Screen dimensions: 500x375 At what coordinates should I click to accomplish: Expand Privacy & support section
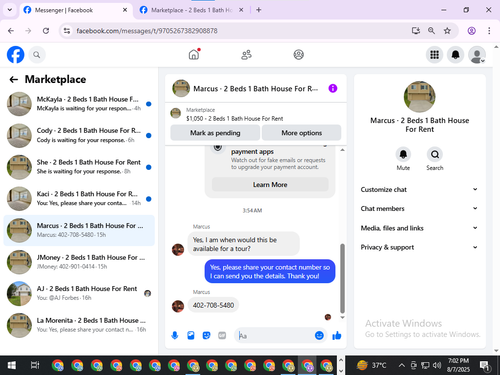click(419, 247)
